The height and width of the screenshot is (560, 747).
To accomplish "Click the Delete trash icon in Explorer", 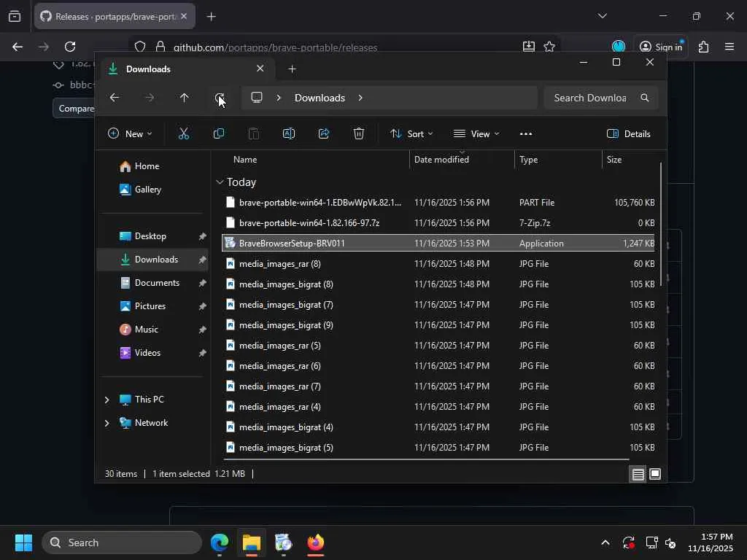I will click(359, 134).
